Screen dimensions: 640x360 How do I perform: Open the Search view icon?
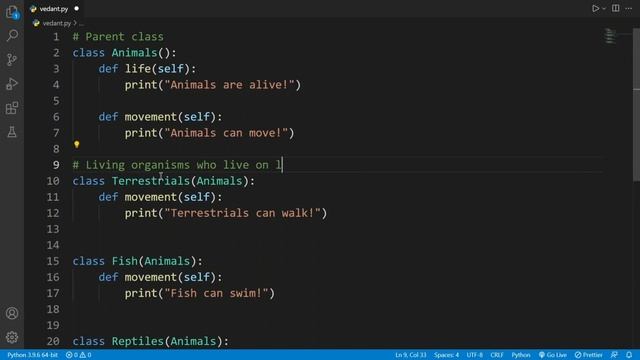(x=12, y=36)
